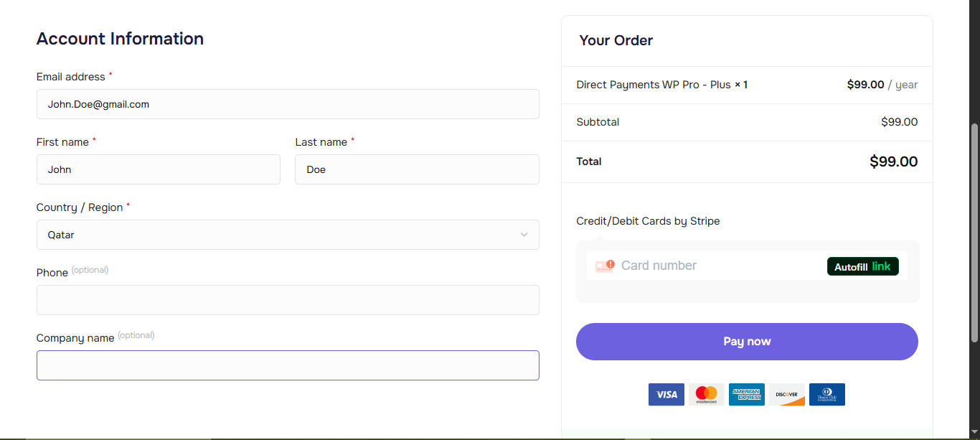
Task: Click the Discover card icon
Action: point(786,394)
